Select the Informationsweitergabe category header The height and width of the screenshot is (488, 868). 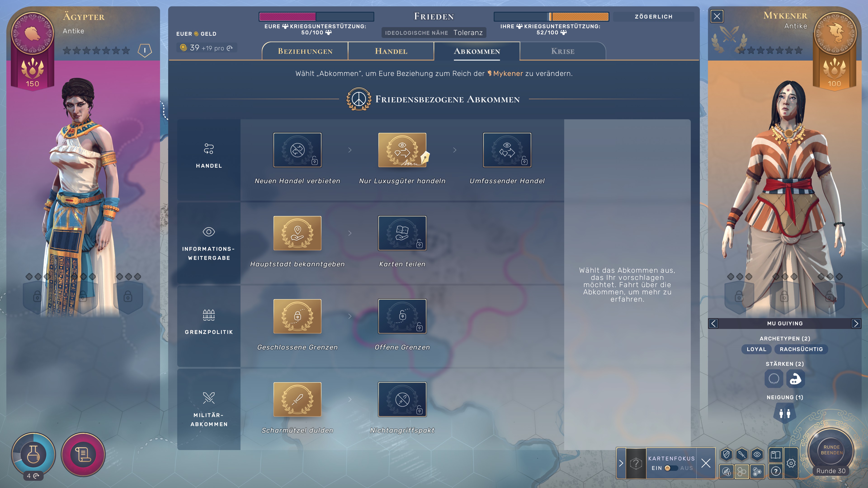(209, 243)
